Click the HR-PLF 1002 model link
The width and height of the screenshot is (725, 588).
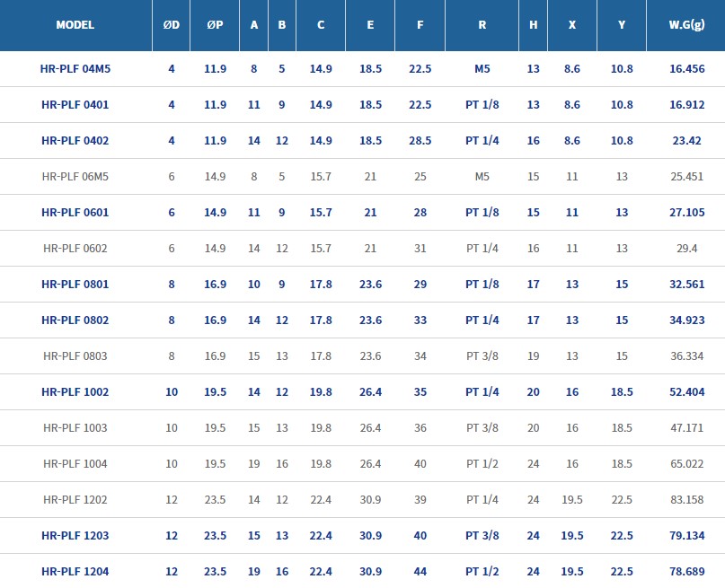[75, 391]
